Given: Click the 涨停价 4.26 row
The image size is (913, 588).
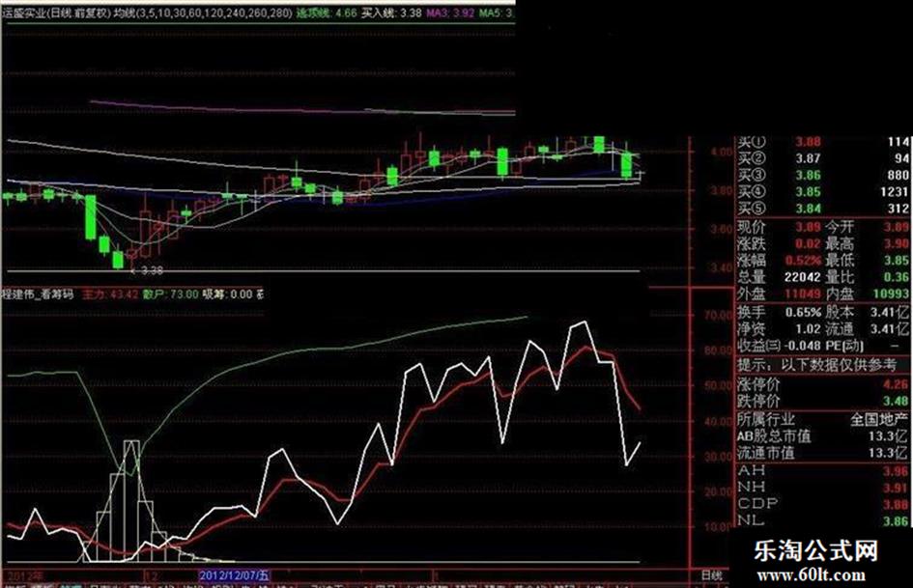Looking at the screenshot, I should (x=823, y=385).
